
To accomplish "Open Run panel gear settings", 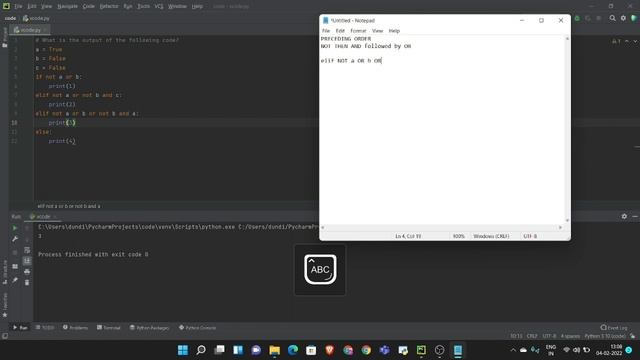I will [624, 216].
